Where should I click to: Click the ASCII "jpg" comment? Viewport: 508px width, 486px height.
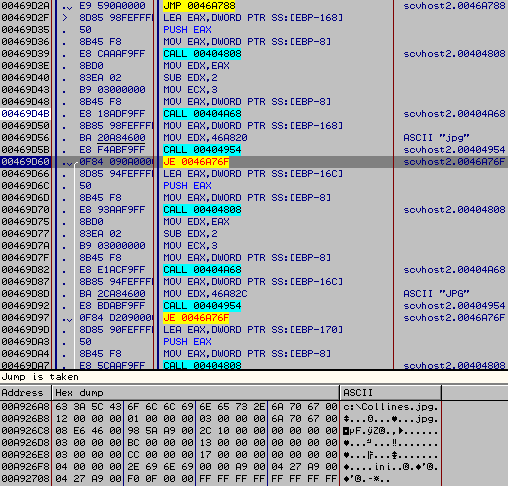click(x=436, y=138)
